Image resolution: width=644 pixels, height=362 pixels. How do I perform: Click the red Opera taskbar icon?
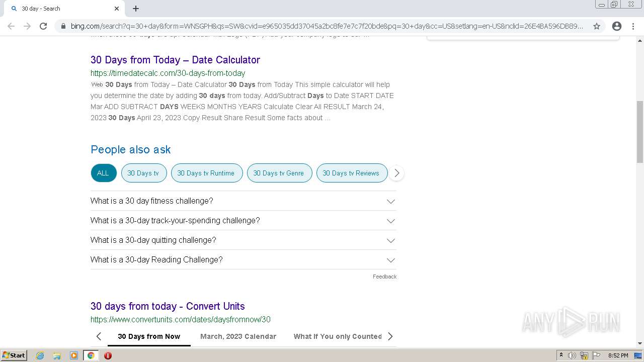point(108,355)
